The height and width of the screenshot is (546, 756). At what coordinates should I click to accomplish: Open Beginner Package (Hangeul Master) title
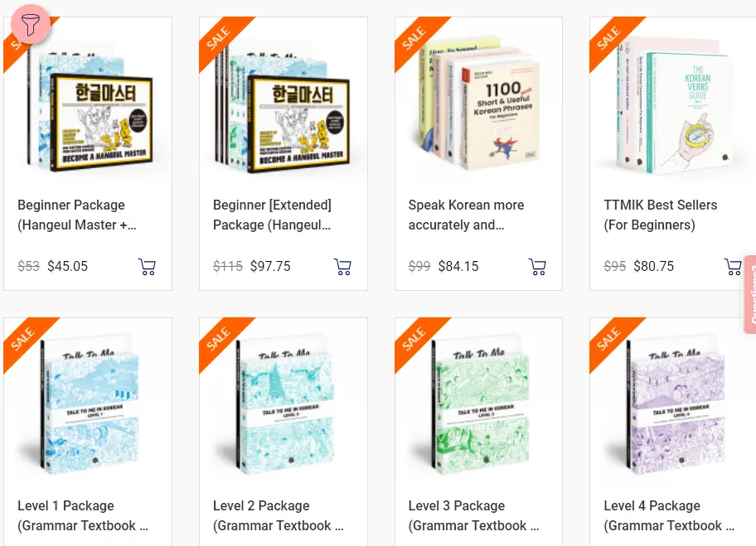click(77, 215)
